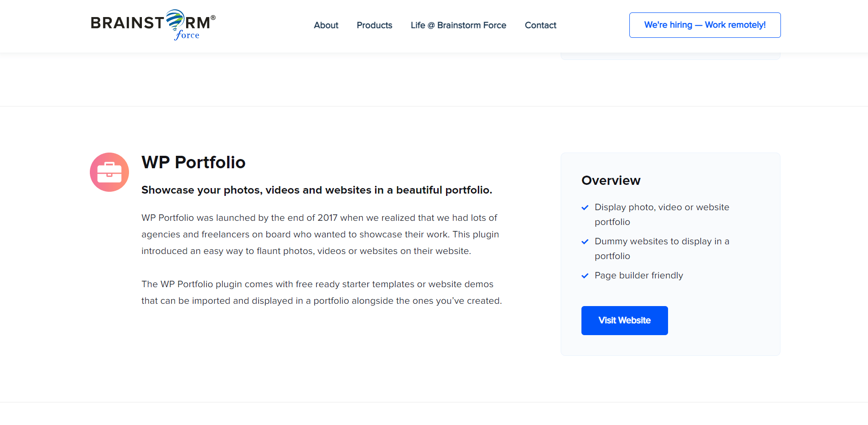
Task: Click the WP Portfolio briefcase icon
Action: [x=109, y=172]
